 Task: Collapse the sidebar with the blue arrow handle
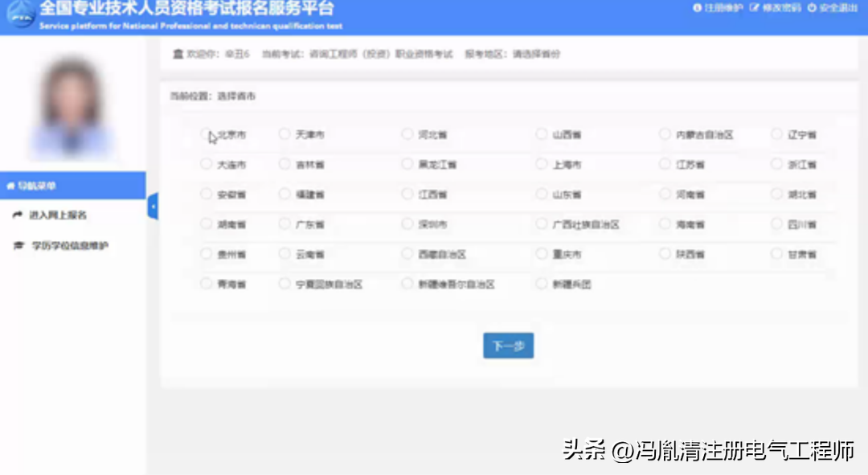click(152, 207)
